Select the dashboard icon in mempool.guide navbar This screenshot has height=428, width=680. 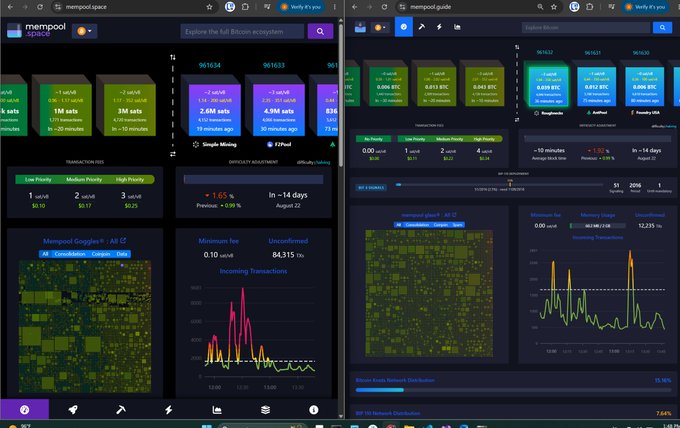pos(403,27)
